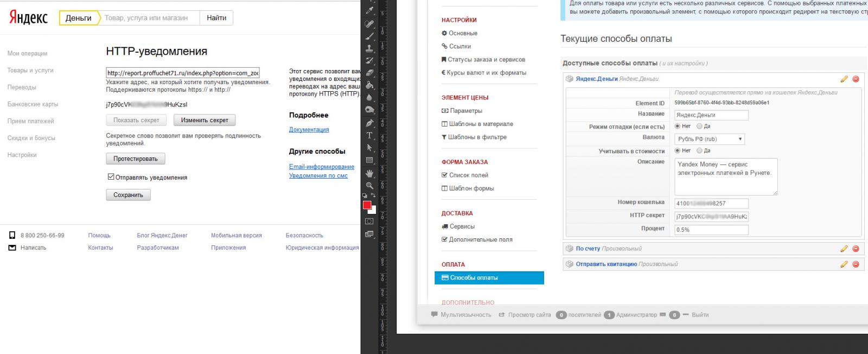This screenshot has height=354, width=868.
Task: Click the red foreground color swatch
Action: click(x=367, y=205)
